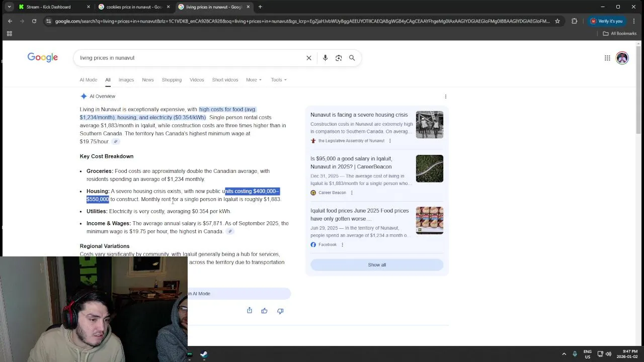
Task: Click the thumbs up feedback icon
Action: [264, 311]
